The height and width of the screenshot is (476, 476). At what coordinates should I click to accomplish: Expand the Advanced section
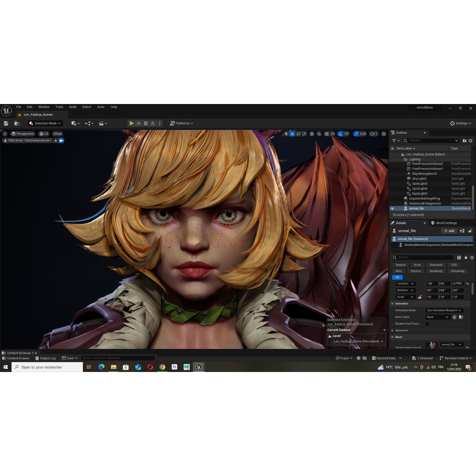(x=392, y=331)
